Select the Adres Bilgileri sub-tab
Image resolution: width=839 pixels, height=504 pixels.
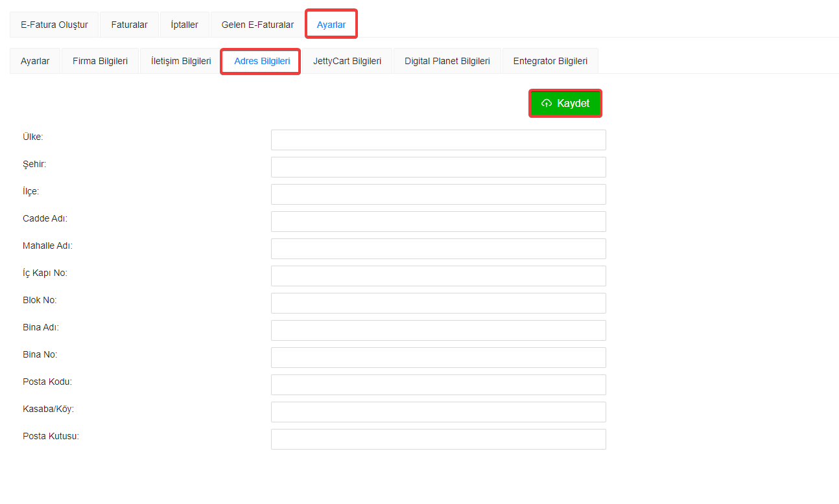pos(262,61)
